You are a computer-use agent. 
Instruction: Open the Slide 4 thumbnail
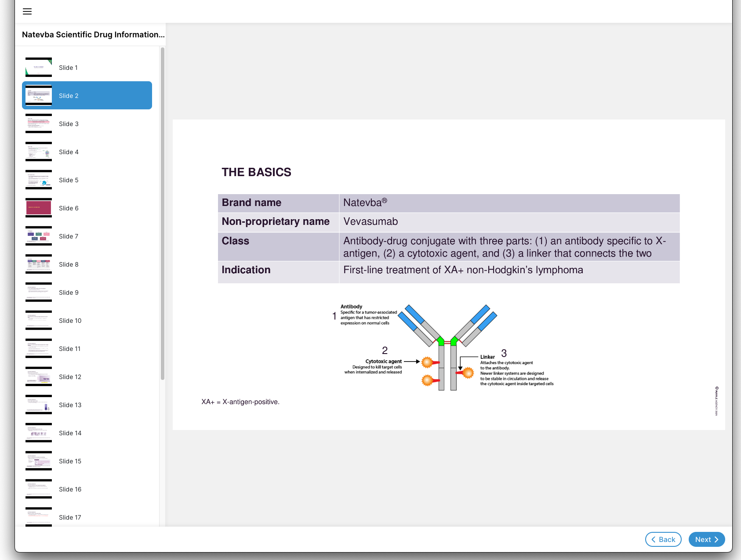click(x=39, y=152)
